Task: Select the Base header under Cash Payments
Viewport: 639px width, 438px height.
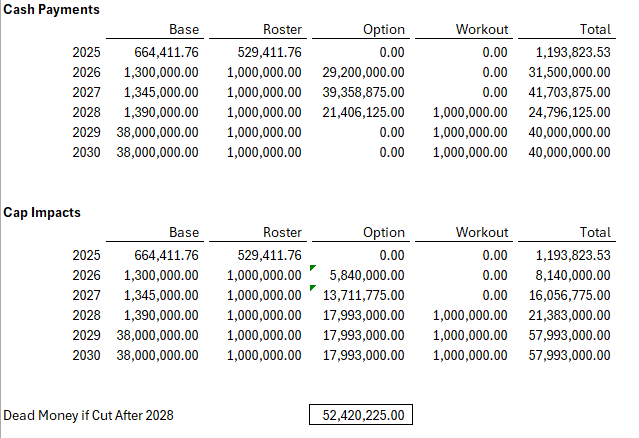Action: tap(184, 30)
